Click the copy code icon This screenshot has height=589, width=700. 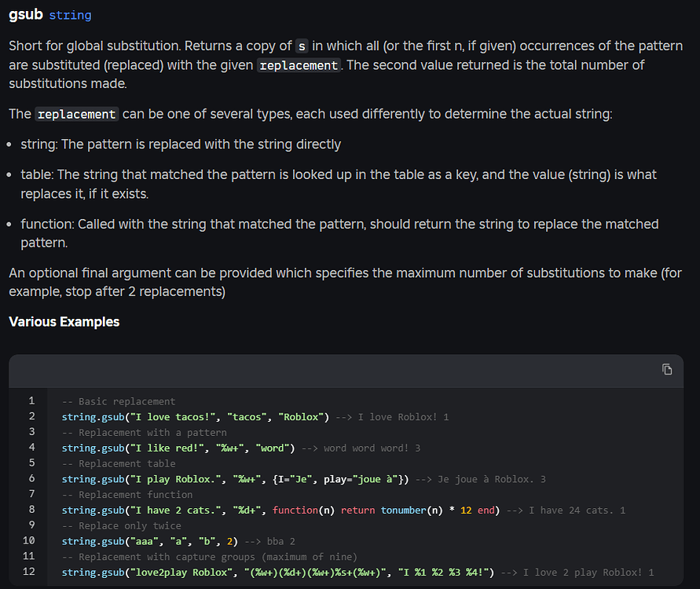666,369
